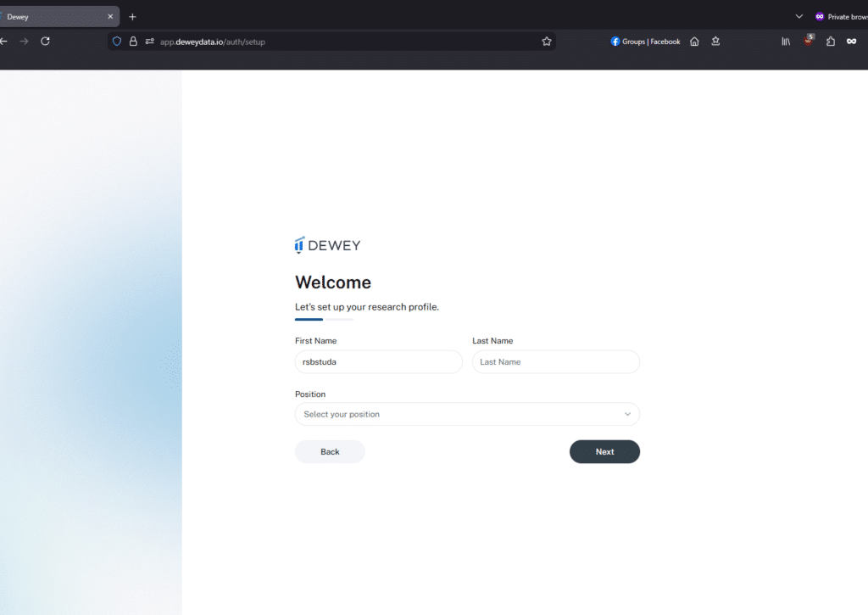Open the list all tabs dropdown arrow
The image size is (868, 615).
798,16
